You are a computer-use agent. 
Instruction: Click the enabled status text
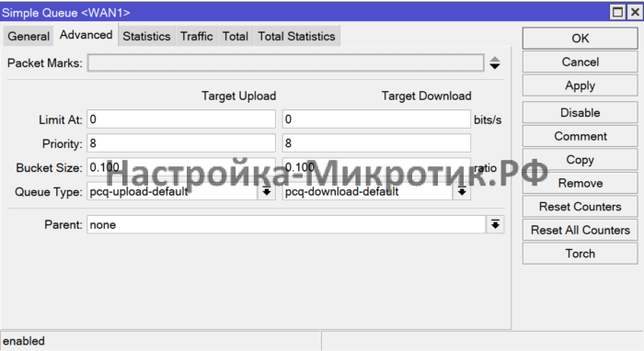(24, 341)
